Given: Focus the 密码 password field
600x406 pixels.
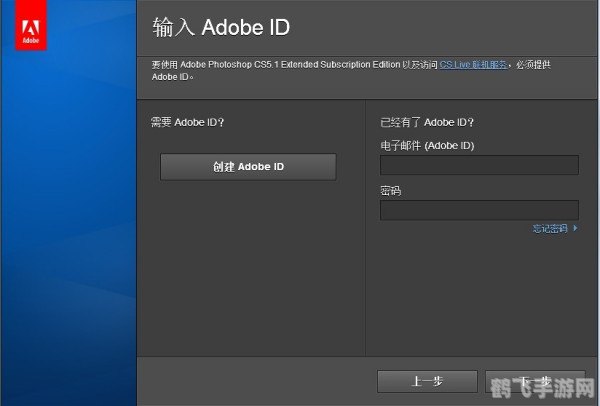Looking at the screenshot, I should (x=479, y=210).
